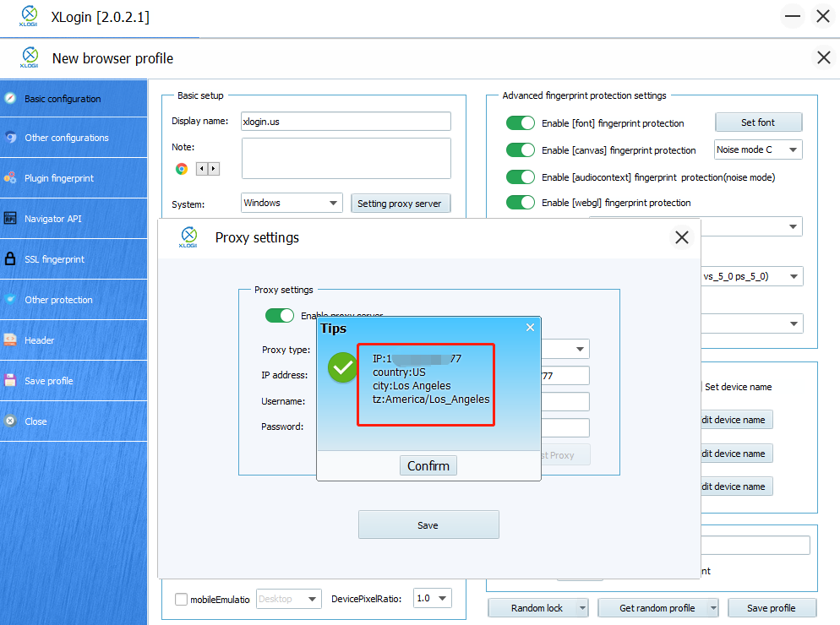Click the green checkmark icon in Tips
The height and width of the screenshot is (625, 840).
(342, 367)
